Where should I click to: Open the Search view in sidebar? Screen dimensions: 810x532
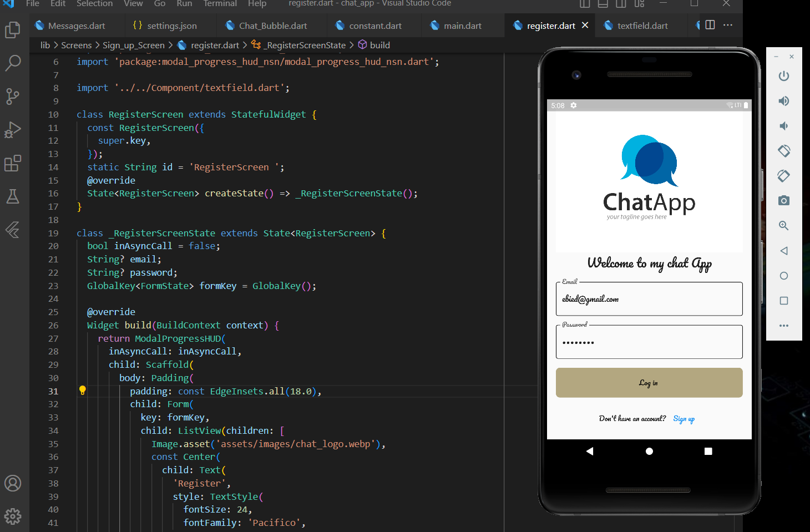tap(12, 63)
